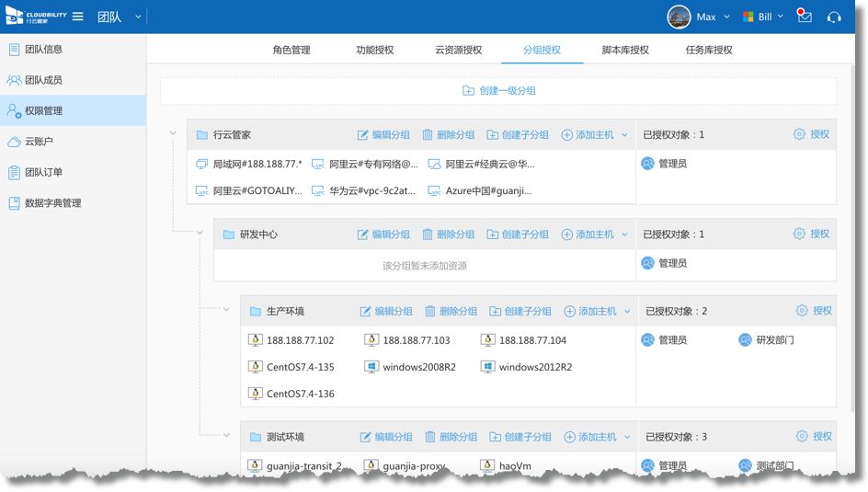Click the windows2008R2 host icon

click(x=371, y=367)
